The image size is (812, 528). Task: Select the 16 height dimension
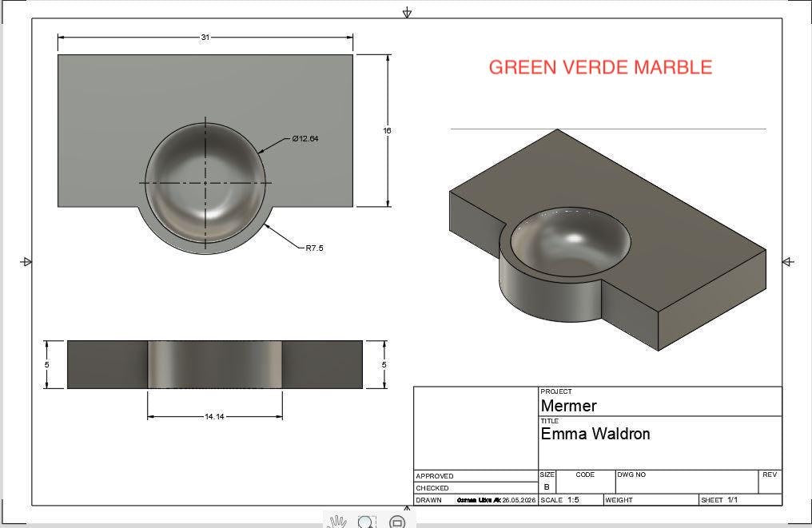pyautogui.click(x=387, y=130)
